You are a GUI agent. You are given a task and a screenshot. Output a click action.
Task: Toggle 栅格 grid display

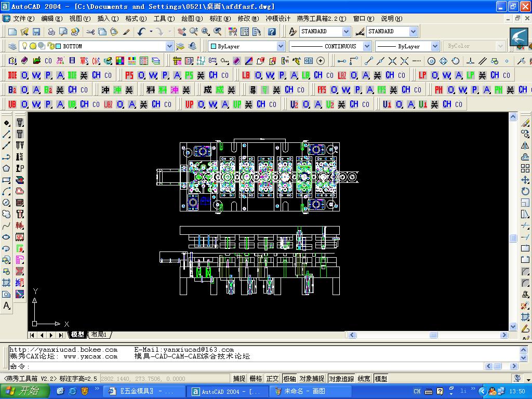pos(256,379)
